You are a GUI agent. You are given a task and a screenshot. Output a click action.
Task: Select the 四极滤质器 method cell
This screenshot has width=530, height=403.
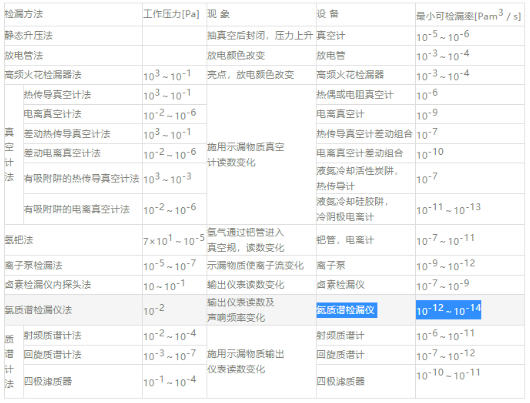coord(48,382)
